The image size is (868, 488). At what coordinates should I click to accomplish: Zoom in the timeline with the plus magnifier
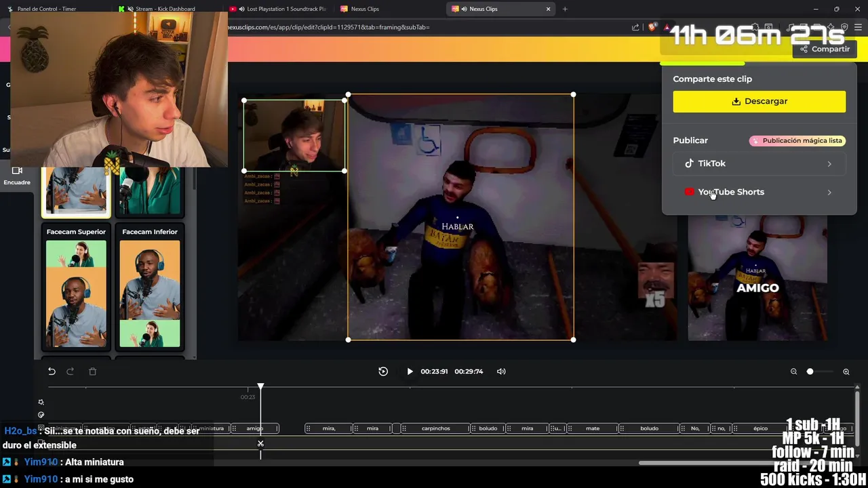click(846, 371)
